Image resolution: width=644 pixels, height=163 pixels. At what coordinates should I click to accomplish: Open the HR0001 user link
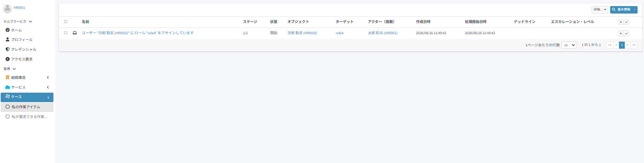19,8
